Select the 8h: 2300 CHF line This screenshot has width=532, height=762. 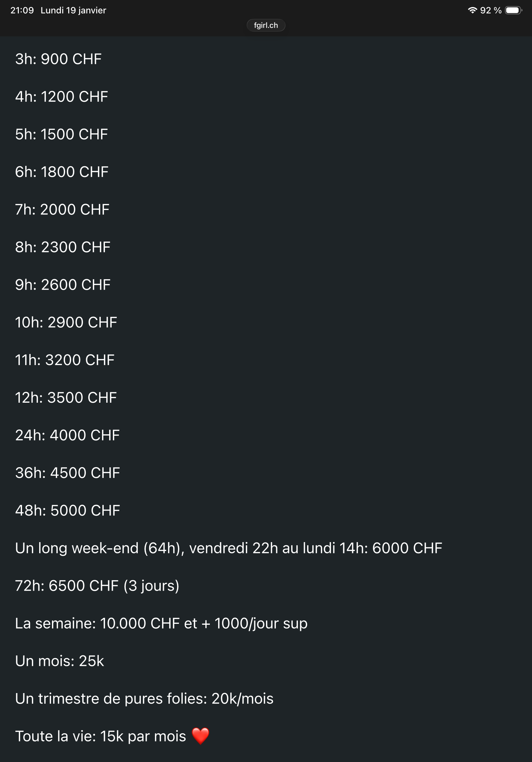click(63, 247)
